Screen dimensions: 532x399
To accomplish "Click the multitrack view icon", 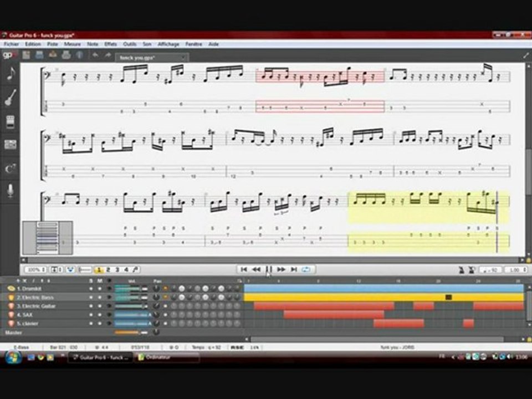I will pyautogui.click(x=70, y=270).
